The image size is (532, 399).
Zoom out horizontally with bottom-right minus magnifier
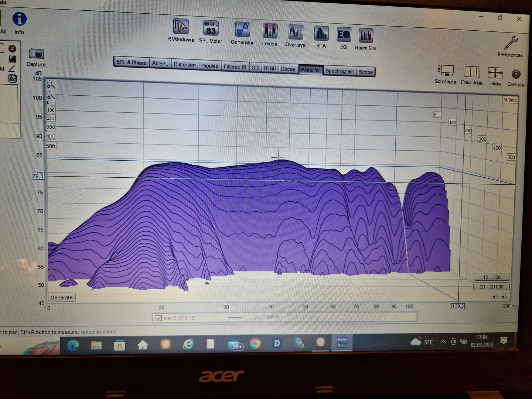click(495, 297)
